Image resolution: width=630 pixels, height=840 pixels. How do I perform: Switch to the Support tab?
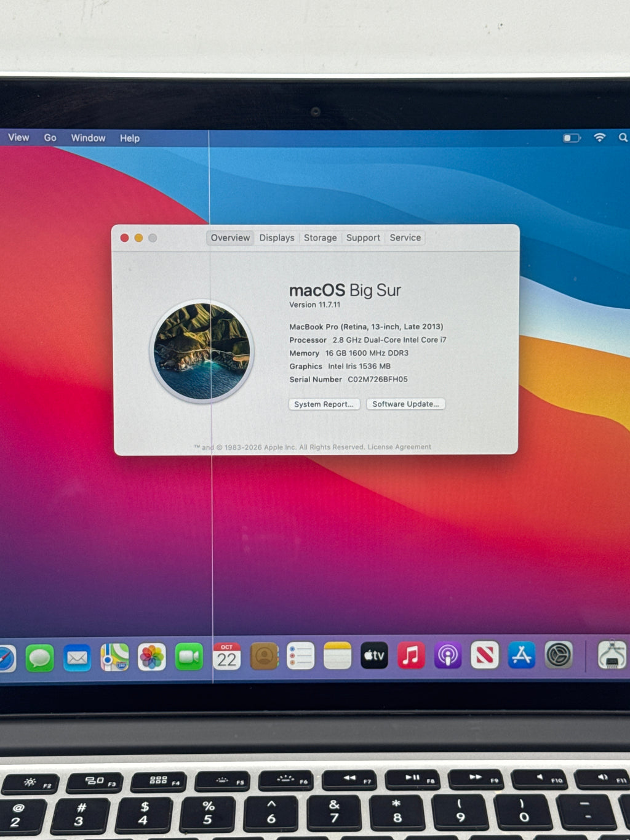[363, 238]
